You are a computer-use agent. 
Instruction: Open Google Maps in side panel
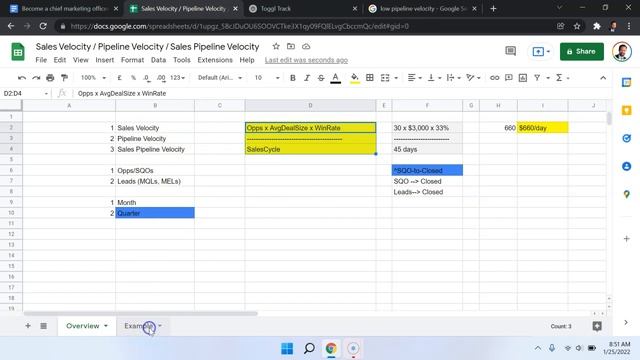point(627,194)
